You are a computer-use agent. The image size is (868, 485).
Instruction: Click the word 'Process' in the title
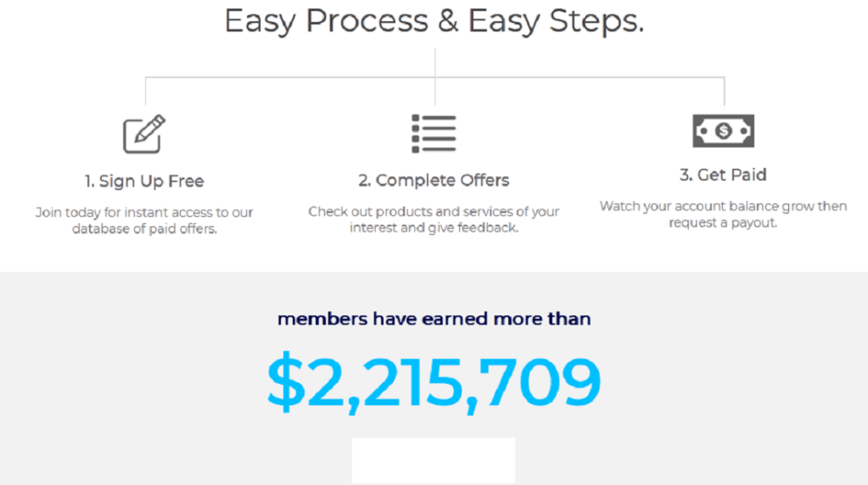(x=367, y=21)
